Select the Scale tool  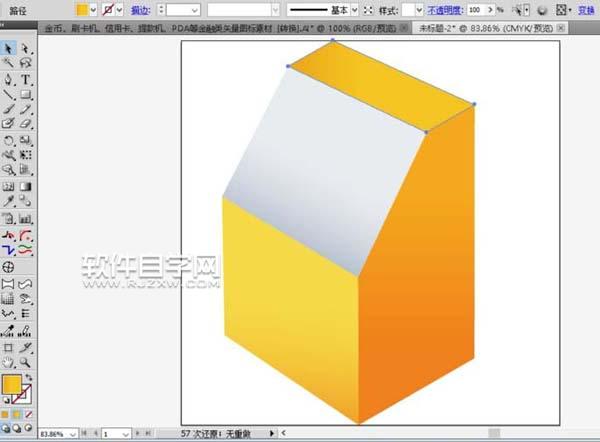point(26,141)
